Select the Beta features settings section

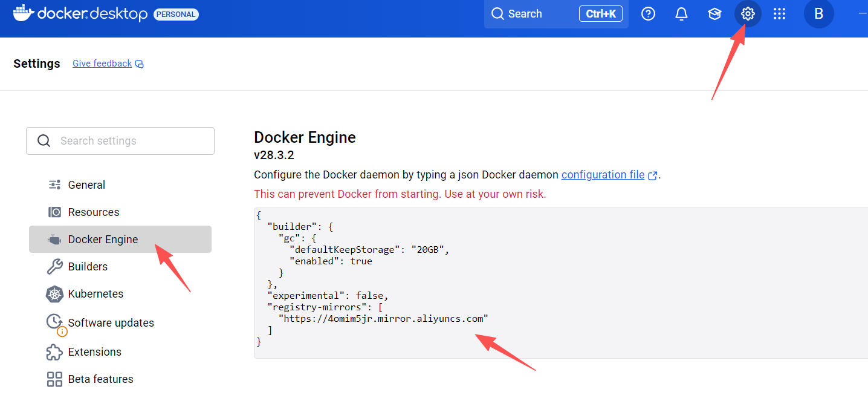pyautogui.click(x=120, y=379)
